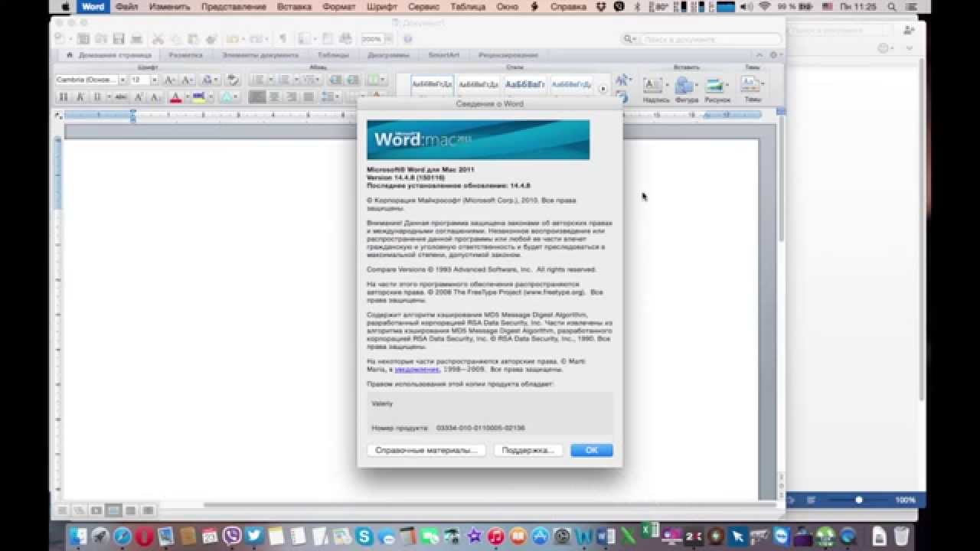Expand the highlight color dropdown arrow
Viewport: 980px width, 551px height.
(x=210, y=97)
